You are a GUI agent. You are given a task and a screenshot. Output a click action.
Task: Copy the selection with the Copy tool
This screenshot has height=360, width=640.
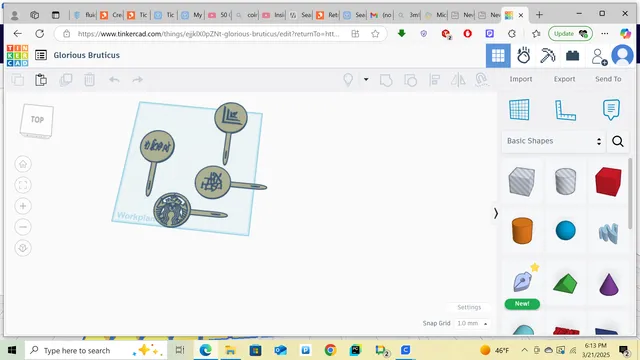click(18, 80)
